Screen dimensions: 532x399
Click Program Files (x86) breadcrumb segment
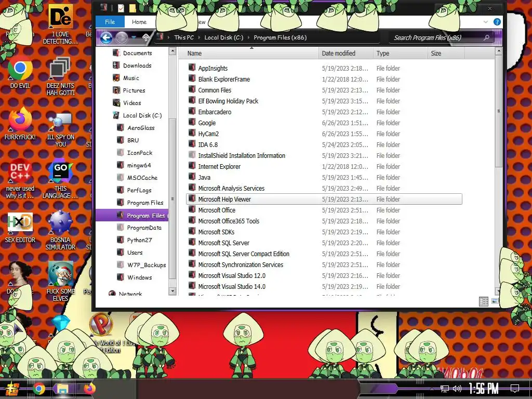(x=280, y=37)
